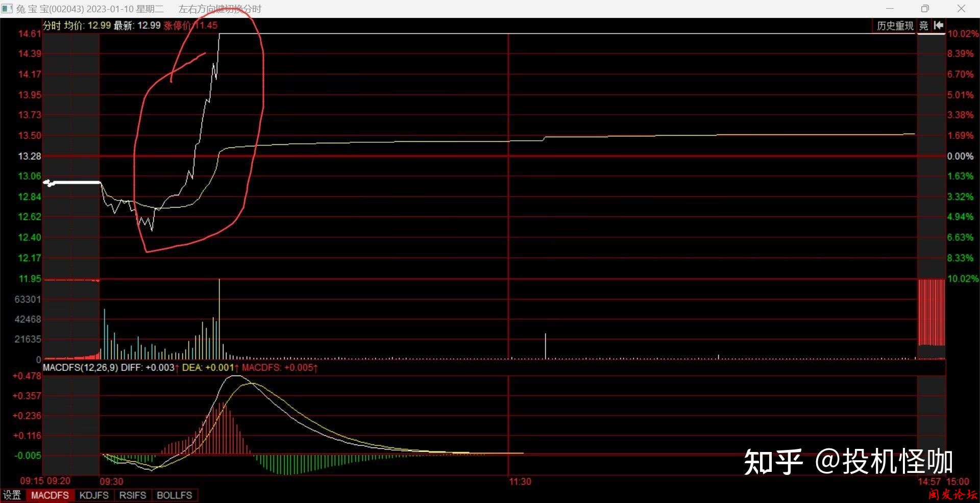Viewport: 980px width, 503px height.
Task: Switch to the RSIFS indicator tab
Action: coord(133,495)
